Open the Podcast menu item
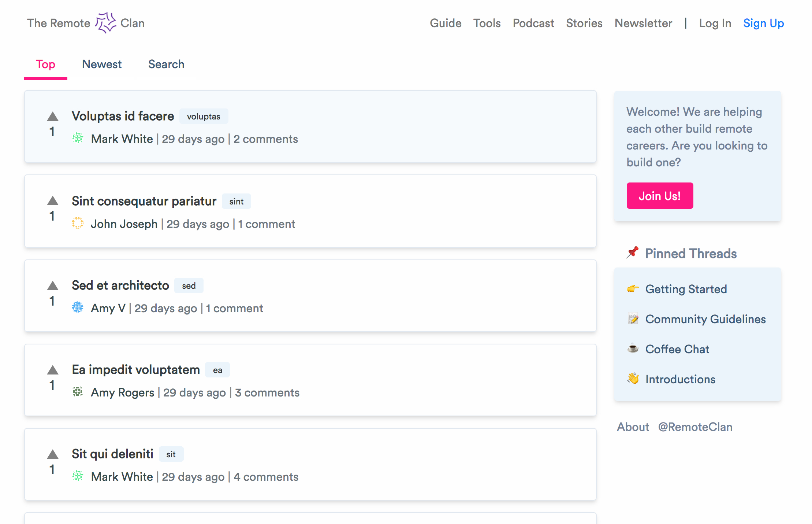Viewport: 812px width, 524px height. click(533, 23)
